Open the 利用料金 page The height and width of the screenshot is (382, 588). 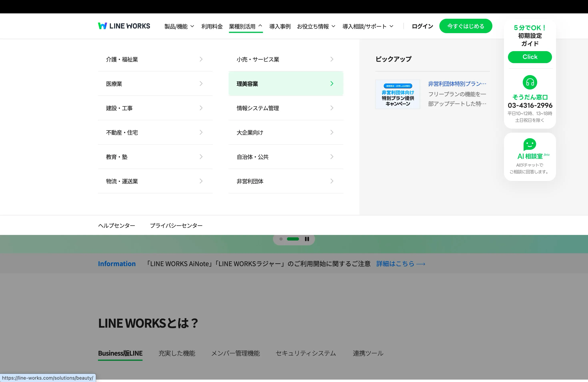coord(212,26)
